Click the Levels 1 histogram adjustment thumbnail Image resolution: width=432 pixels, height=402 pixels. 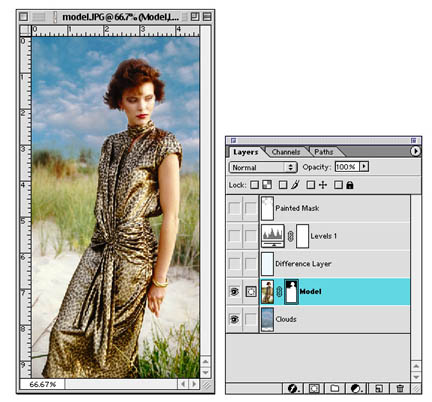[273, 236]
